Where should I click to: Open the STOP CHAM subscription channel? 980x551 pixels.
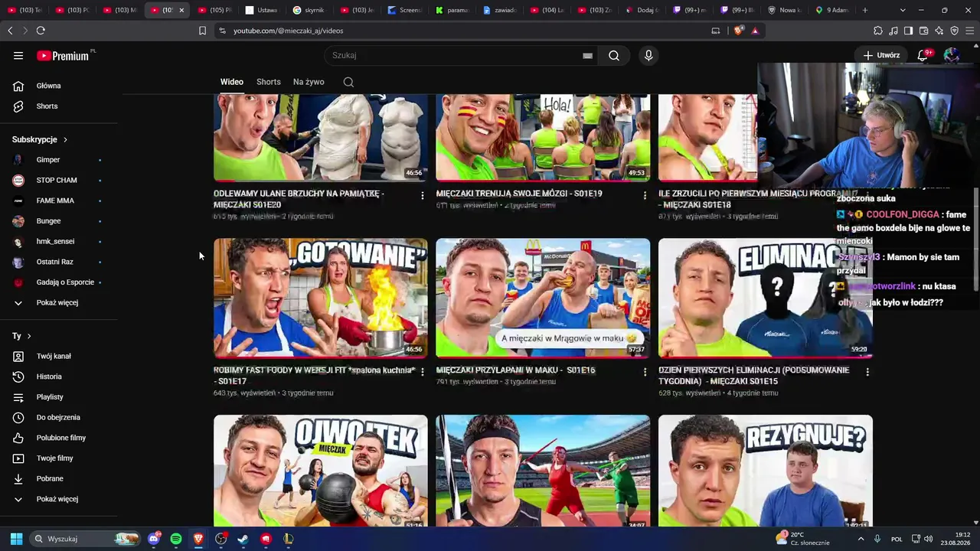pyautogui.click(x=58, y=181)
